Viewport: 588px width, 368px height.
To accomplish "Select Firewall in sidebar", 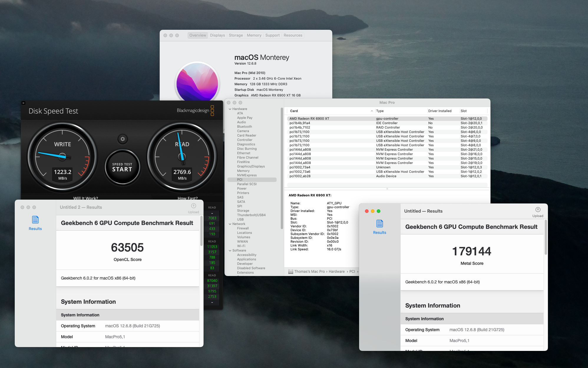I will (x=243, y=229).
